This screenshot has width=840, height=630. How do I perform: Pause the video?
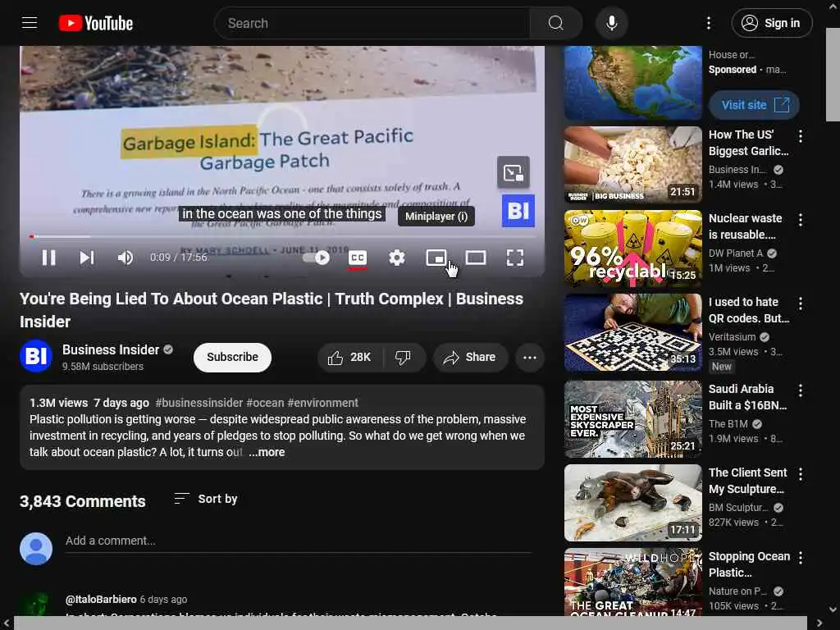tap(48, 258)
